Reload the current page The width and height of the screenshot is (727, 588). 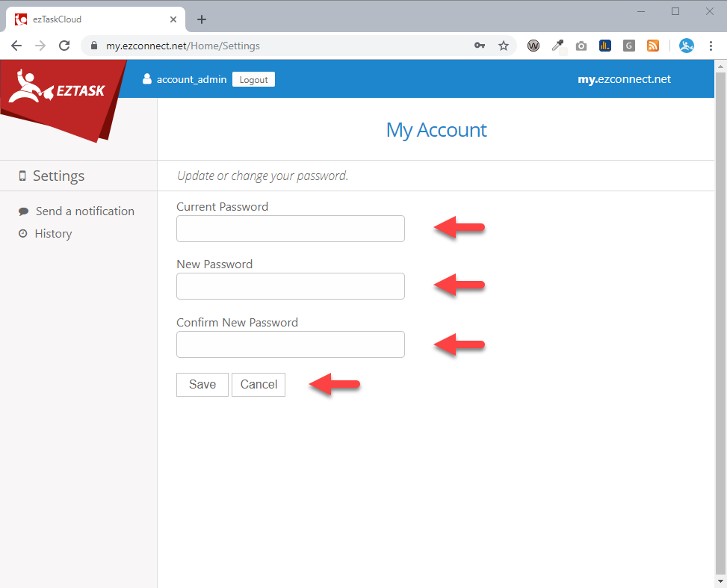coord(64,46)
